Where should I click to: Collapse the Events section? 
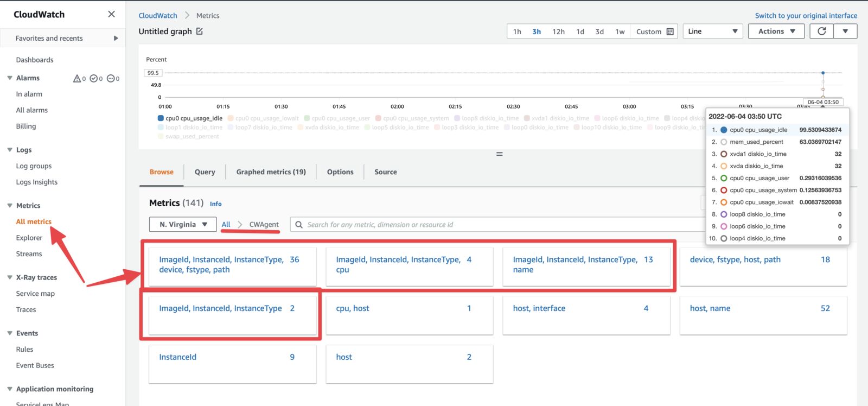click(10, 333)
